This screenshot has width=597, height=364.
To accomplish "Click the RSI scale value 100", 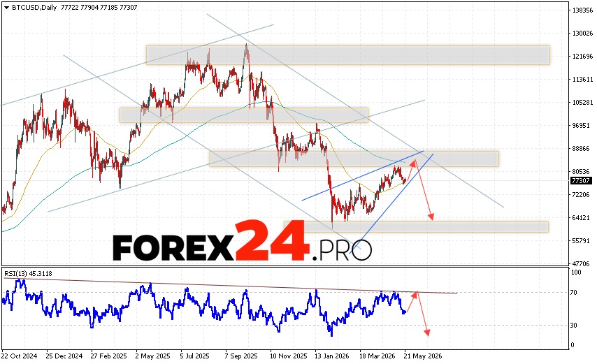I will click(x=576, y=272).
